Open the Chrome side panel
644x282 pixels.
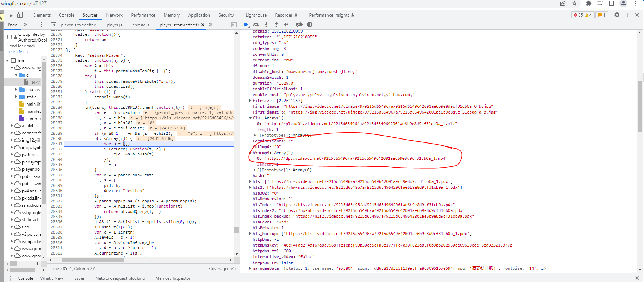click(612, 4)
